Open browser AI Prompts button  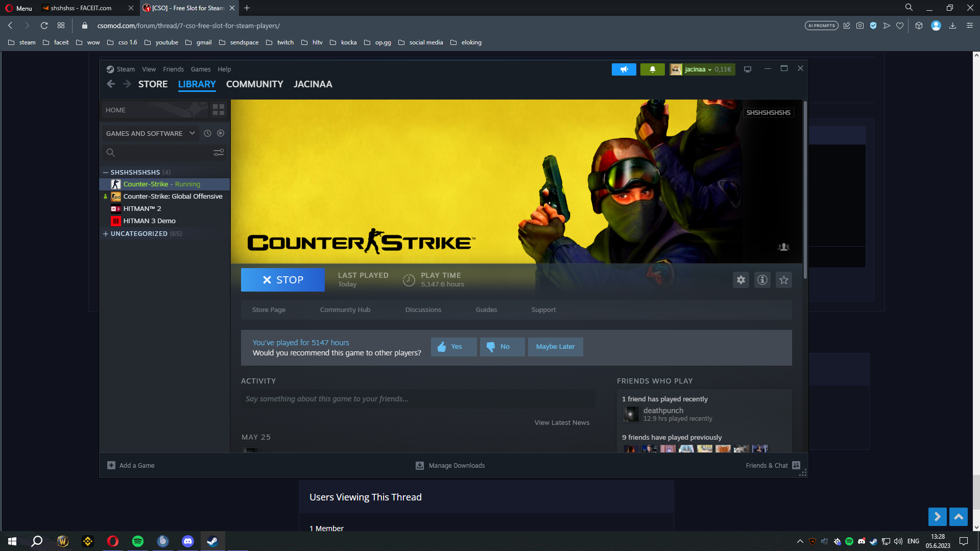click(x=821, y=26)
